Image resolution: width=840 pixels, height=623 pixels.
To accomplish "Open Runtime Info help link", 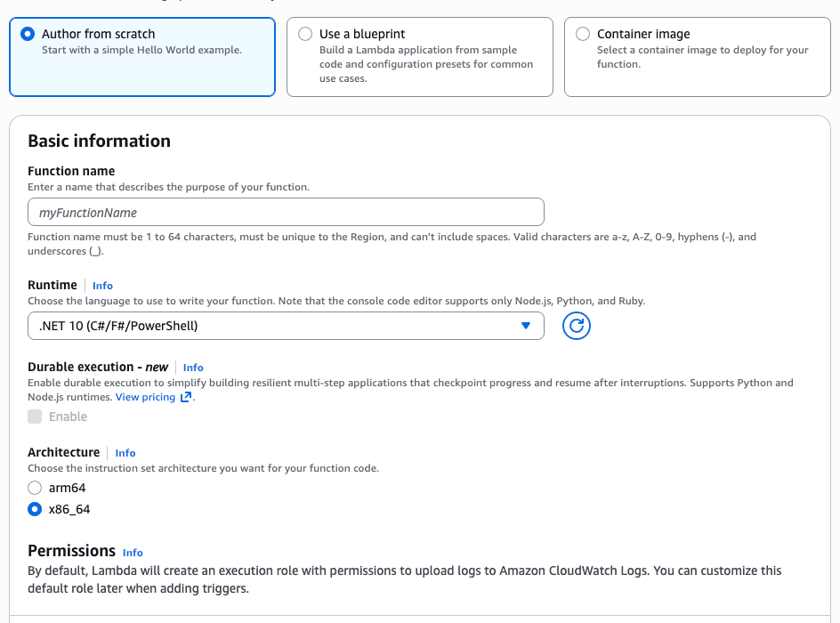I will [102, 286].
